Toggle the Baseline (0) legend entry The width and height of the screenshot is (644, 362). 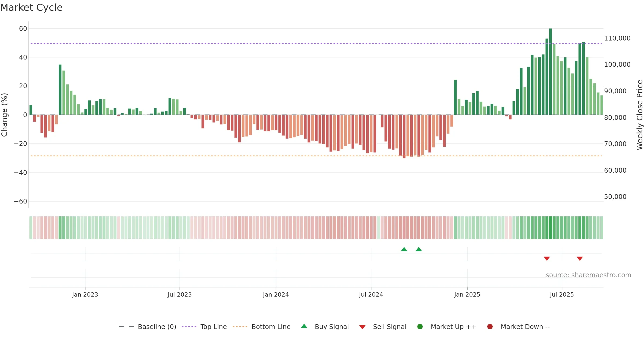148,327
